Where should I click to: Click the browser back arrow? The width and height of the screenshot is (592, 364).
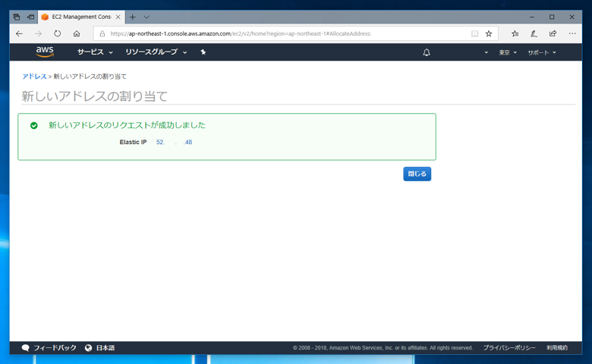coord(19,33)
